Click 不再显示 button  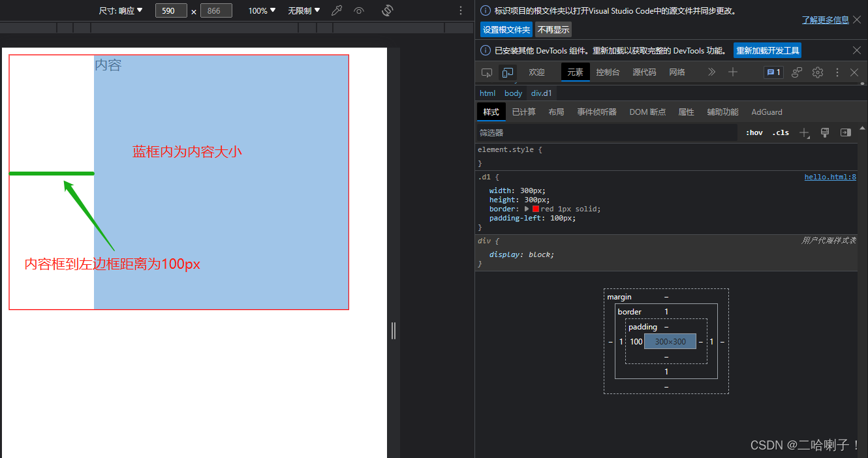click(x=553, y=30)
